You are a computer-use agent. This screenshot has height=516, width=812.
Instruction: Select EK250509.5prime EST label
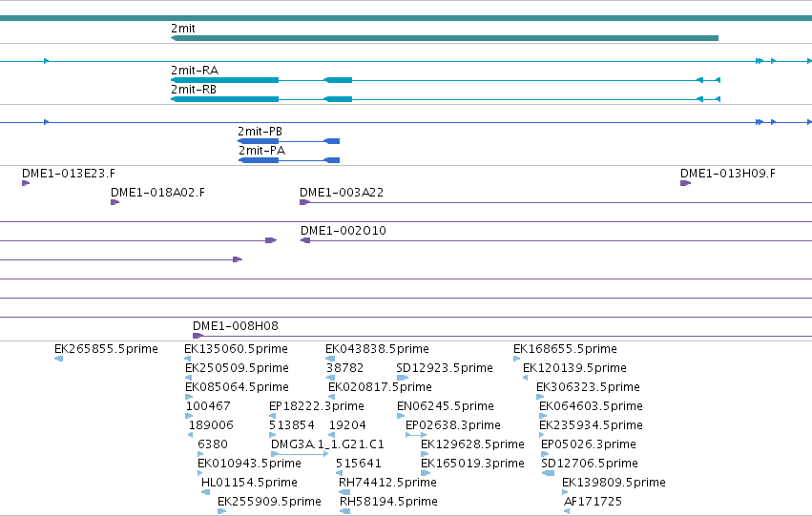[238, 368]
